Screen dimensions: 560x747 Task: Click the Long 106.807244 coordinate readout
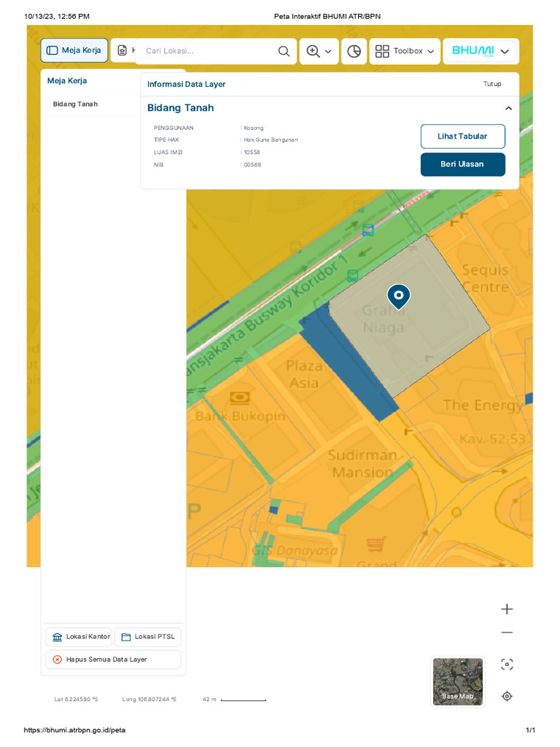pos(149,700)
